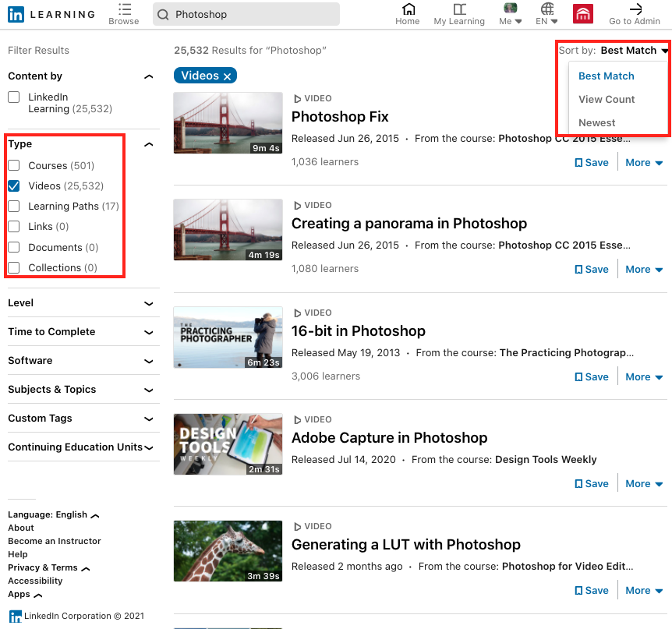Click LinkedIn footer logo icon

pos(15,617)
